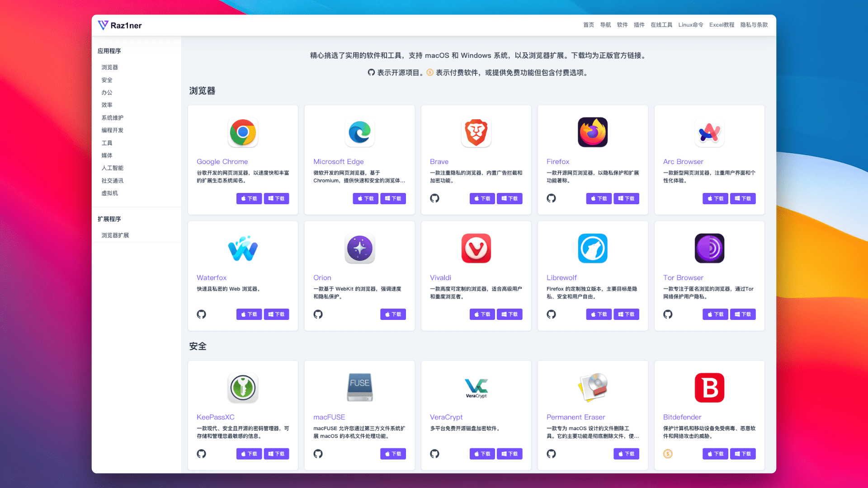
Task: Open the Google Chrome title link
Action: tap(222, 162)
